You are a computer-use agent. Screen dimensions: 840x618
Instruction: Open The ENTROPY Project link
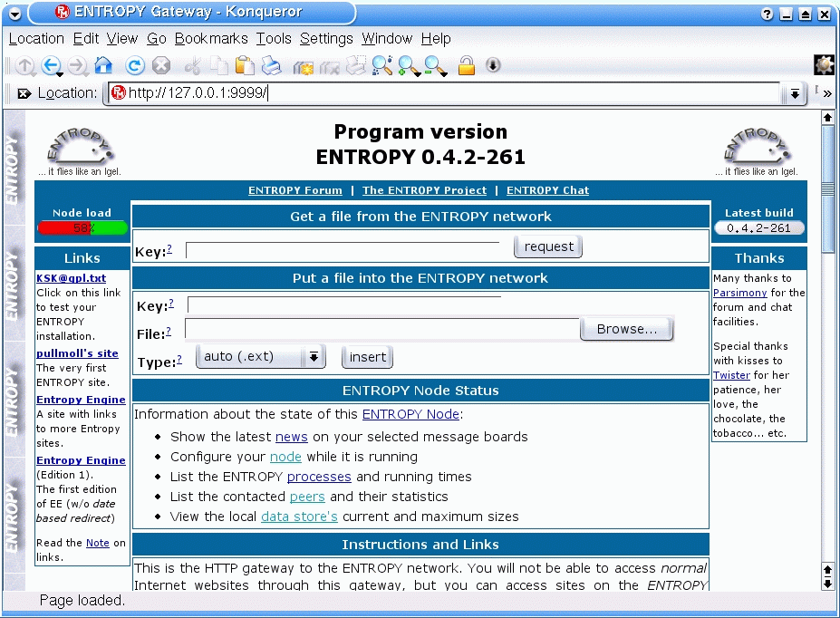point(424,190)
